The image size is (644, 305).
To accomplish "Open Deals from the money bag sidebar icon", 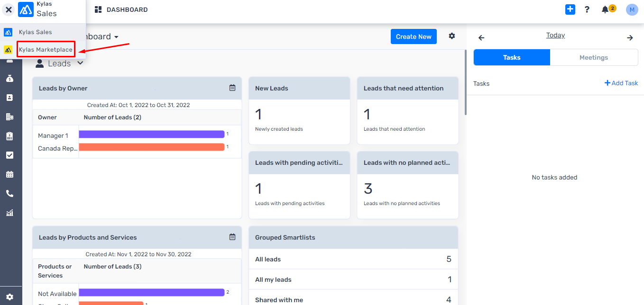I will pos(9,78).
